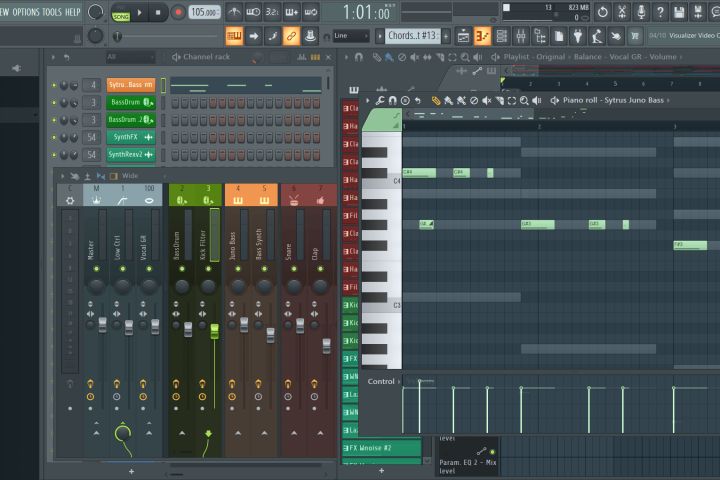Open the project picker file icon

pyautogui.click(x=559, y=36)
